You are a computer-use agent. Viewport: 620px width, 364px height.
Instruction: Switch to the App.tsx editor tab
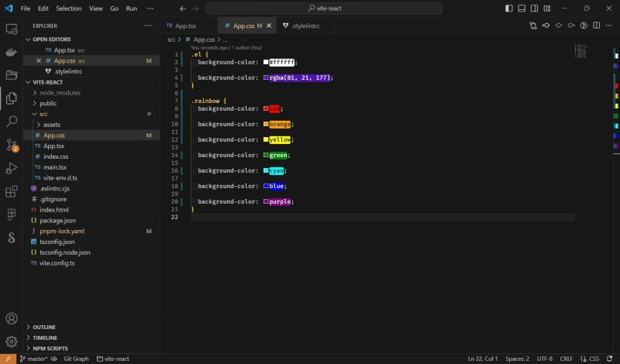(x=189, y=26)
